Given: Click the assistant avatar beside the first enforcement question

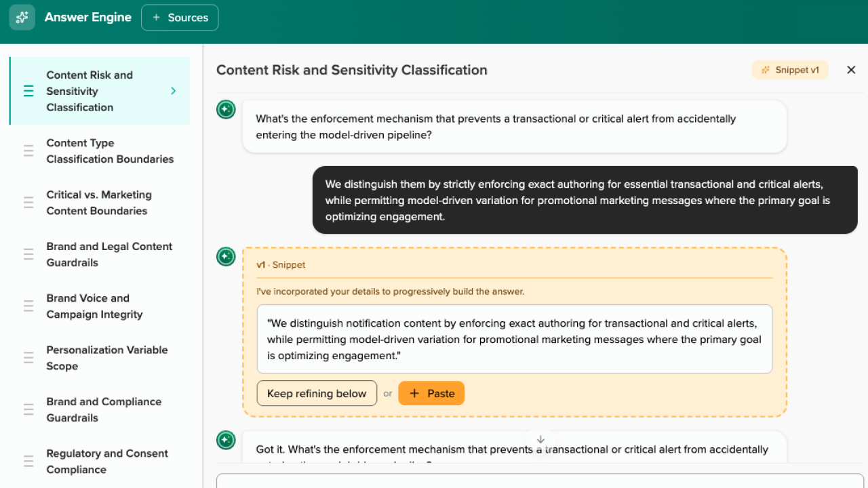Looking at the screenshot, I should [x=226, y=109].
